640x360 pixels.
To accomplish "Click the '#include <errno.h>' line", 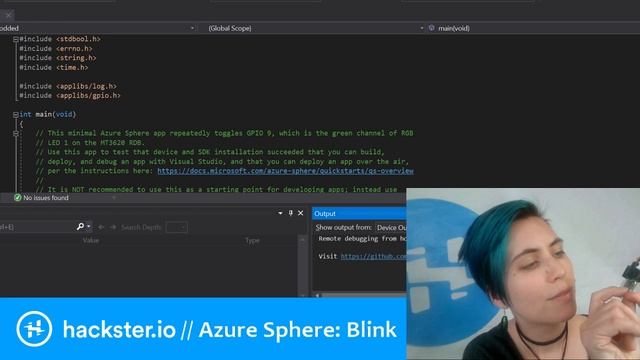I will pyautogui.click(x=56, y=49).
